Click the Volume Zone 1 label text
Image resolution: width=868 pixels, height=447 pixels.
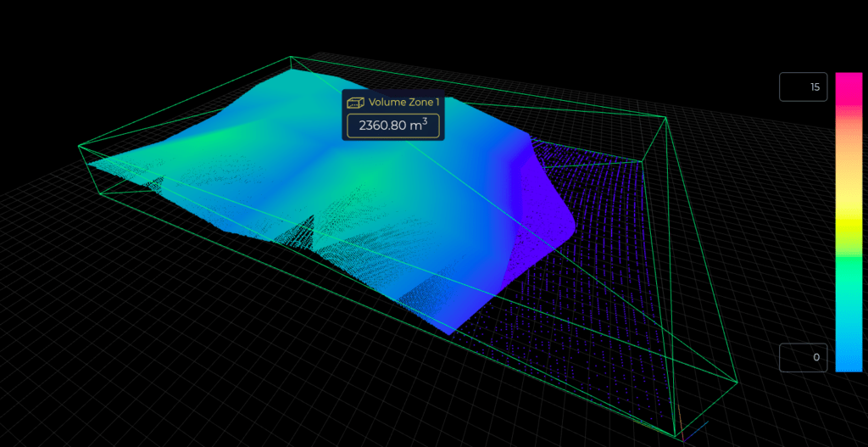[x=403, y=102]
